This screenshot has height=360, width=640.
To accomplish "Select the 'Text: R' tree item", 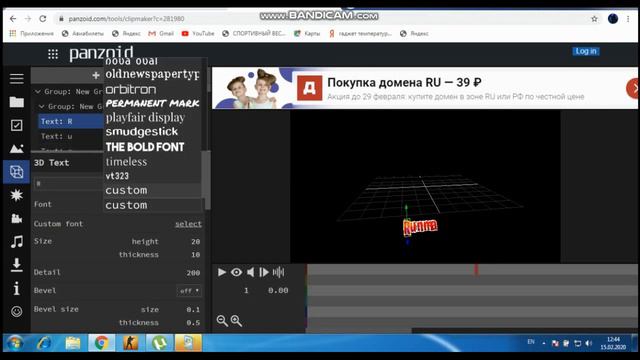I will pos(70,121).
